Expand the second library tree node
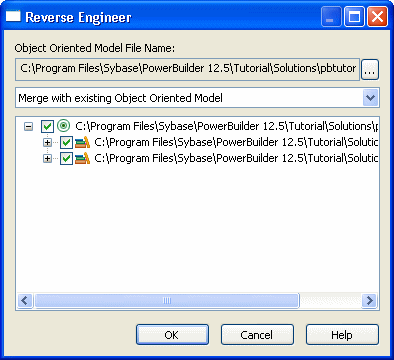This screenshot has width=394, height=360. (47, 158)
